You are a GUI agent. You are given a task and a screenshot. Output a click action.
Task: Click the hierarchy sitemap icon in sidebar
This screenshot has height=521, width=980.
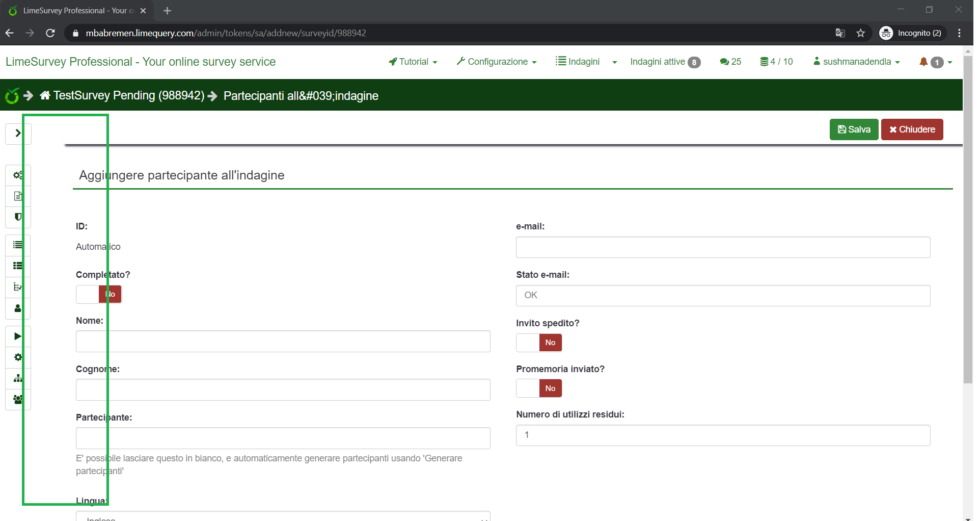pos(18,378)
